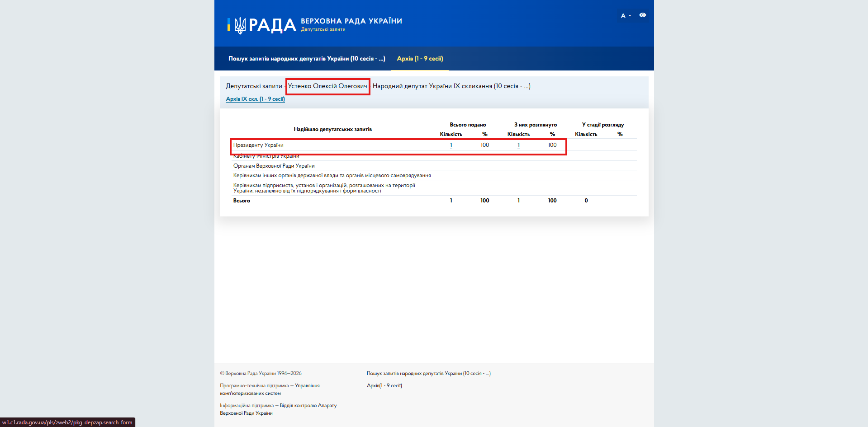The height and width of the screenshot is (427, 868).
Task: Click Надійшло депутатських запитів header
Action: point(333,129)
